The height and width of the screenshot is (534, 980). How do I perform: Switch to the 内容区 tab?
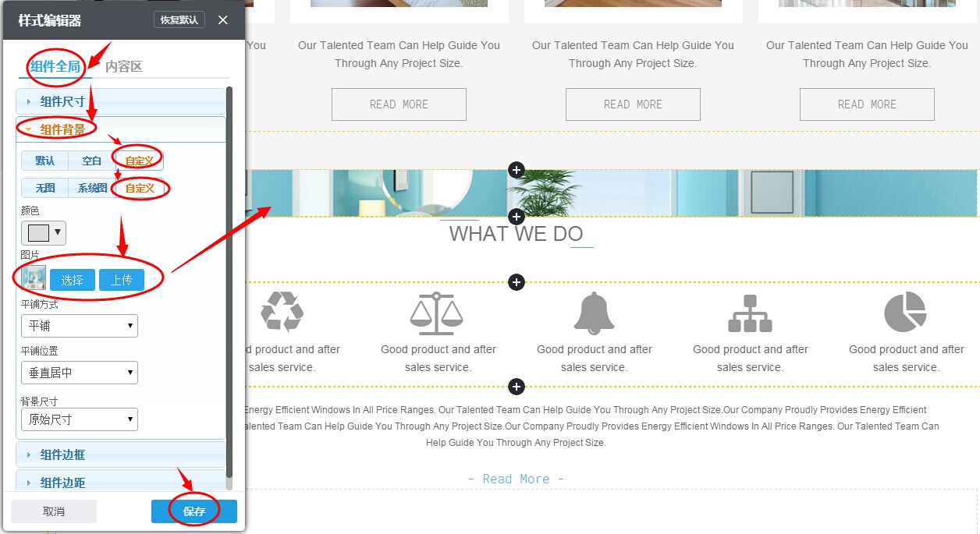(x=124, y=66)
